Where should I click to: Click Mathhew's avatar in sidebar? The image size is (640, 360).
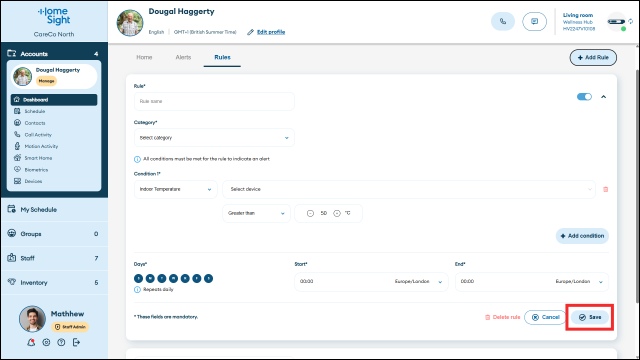coord(32,319)
